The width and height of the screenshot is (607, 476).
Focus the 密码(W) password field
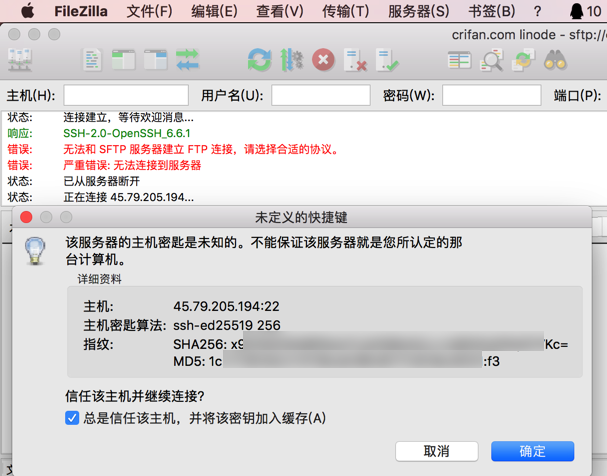click(x=492, y=95)
